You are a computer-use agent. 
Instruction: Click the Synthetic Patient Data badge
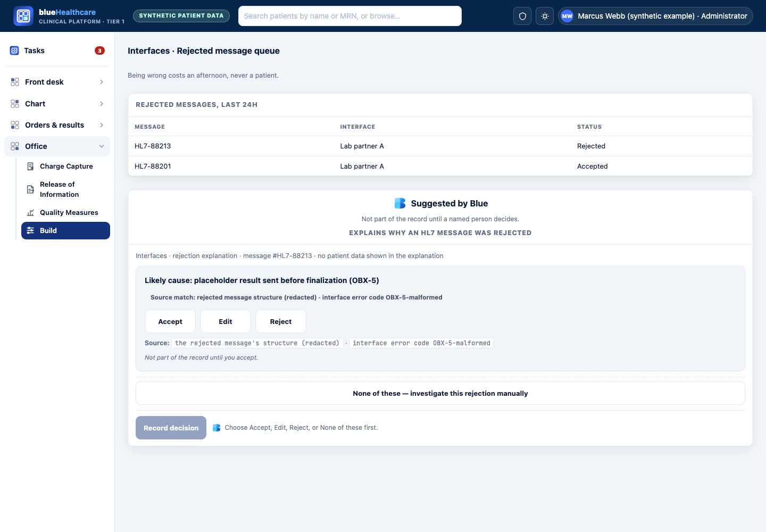[181, 16]
